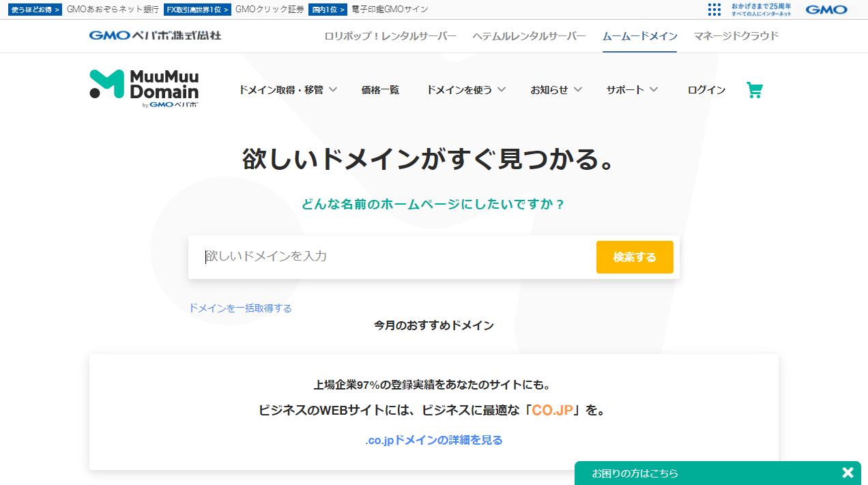Screen dimensions: 868x485
Task: Switch to マネージドクラウド tab
Action: tap(736, 36)
